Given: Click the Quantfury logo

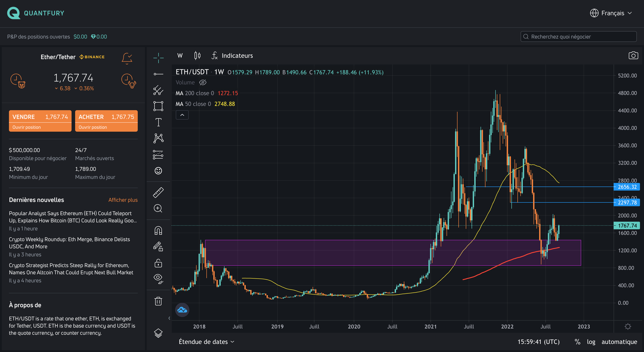Looking at the screenshot, I should [36, 13].
